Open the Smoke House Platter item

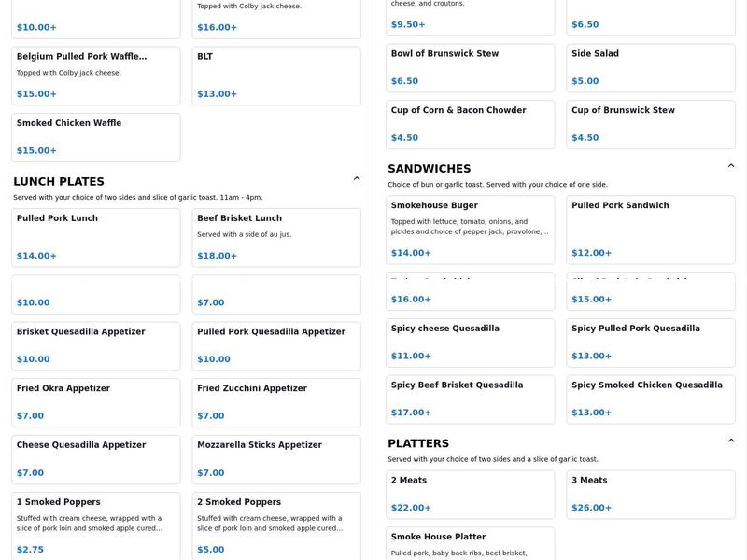[x=470, y=543]
